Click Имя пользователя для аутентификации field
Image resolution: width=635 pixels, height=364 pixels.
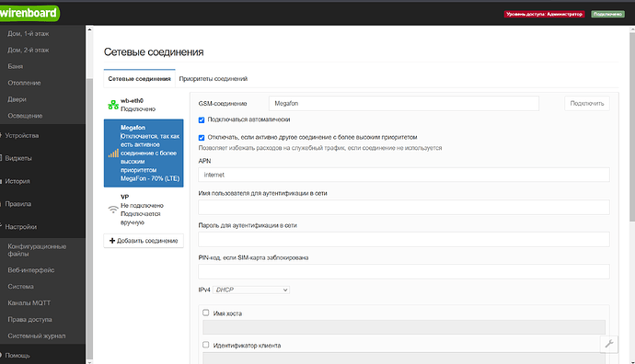404,207
